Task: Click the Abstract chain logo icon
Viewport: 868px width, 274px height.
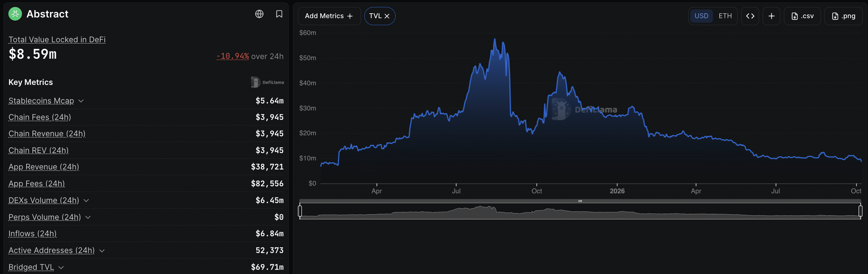Action: click(15, 14)
